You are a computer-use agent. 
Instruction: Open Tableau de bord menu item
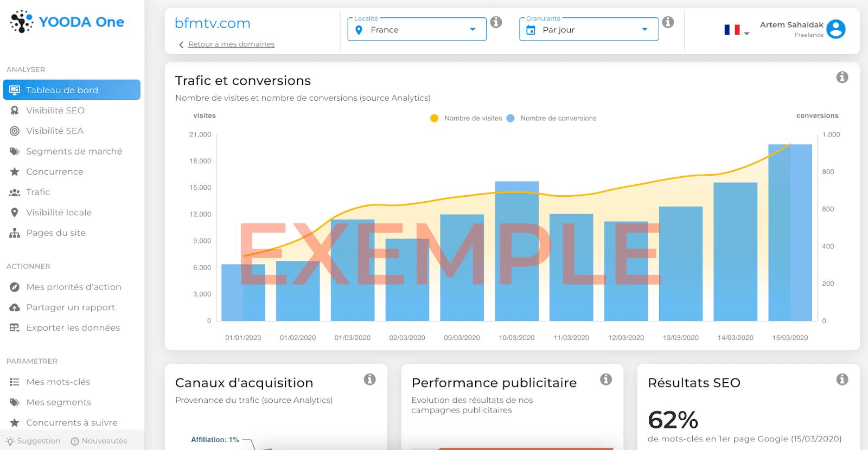pyautogui.click(x=72, y=90)
